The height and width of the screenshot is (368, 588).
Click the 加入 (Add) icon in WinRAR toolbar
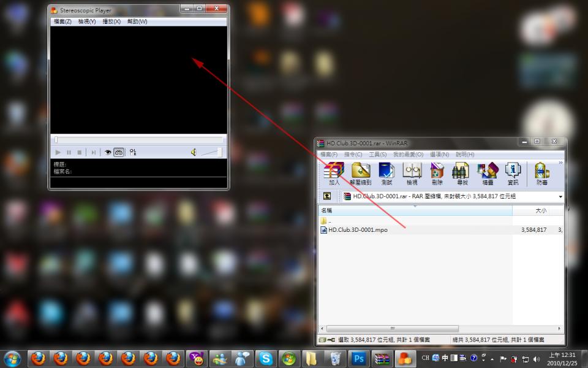point(334,174)
